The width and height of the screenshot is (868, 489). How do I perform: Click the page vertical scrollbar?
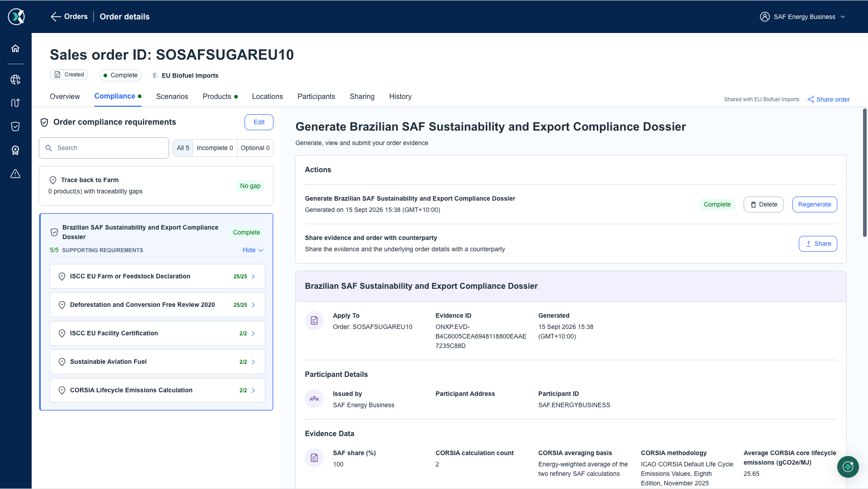coord(864,172)
